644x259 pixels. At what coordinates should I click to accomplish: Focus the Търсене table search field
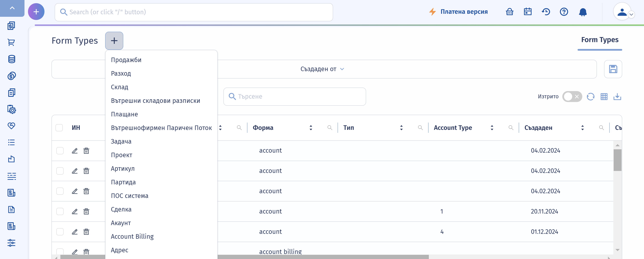tap(294, 96)
